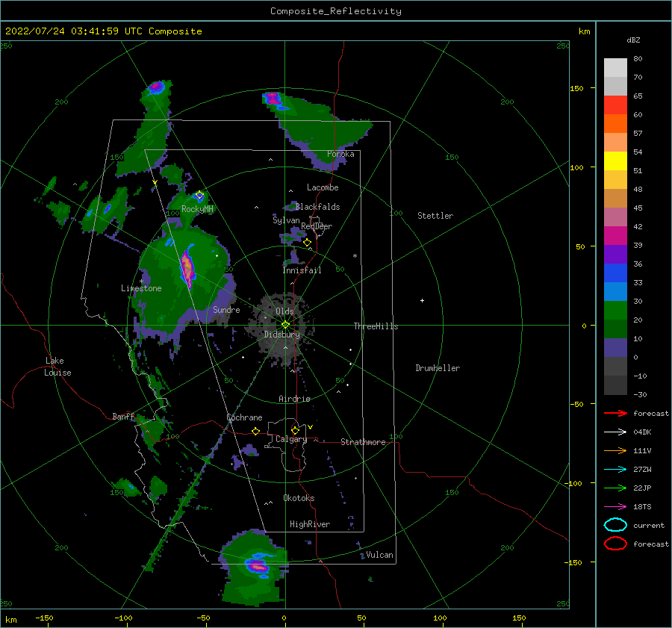Click the Olds label
The image size is (672, 628).
[284, 311]
